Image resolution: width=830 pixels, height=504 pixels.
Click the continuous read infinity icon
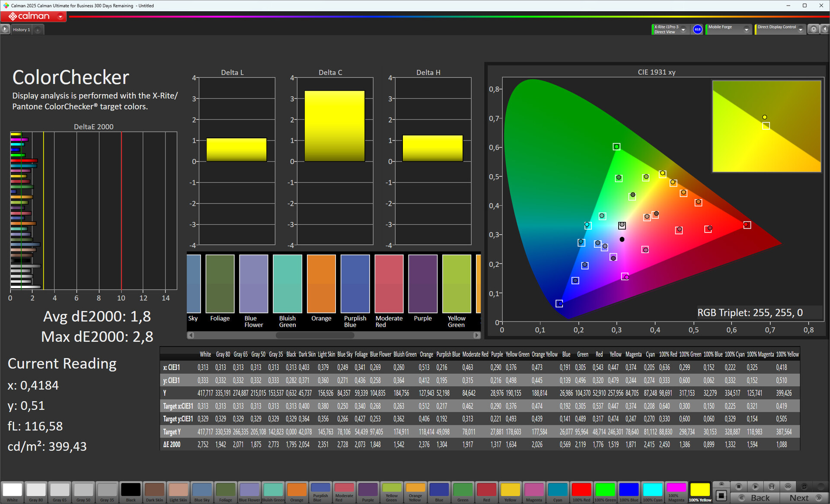coord(788,487)
